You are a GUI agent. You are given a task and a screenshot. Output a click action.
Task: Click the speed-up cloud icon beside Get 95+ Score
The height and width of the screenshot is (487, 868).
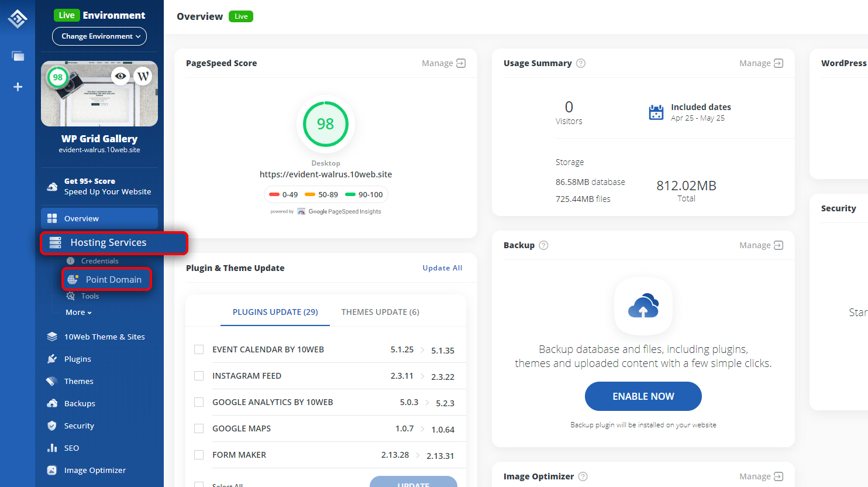(x=52, y=187)
